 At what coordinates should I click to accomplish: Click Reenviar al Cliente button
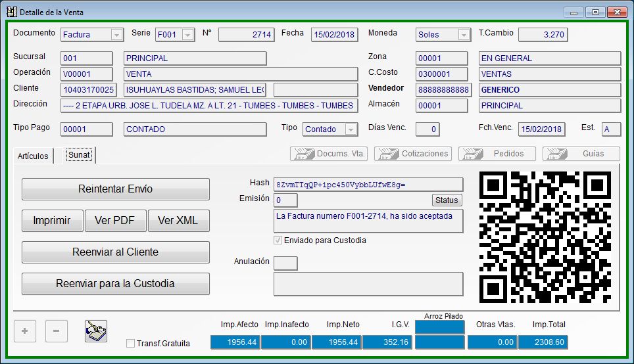[x=116, y=252]
